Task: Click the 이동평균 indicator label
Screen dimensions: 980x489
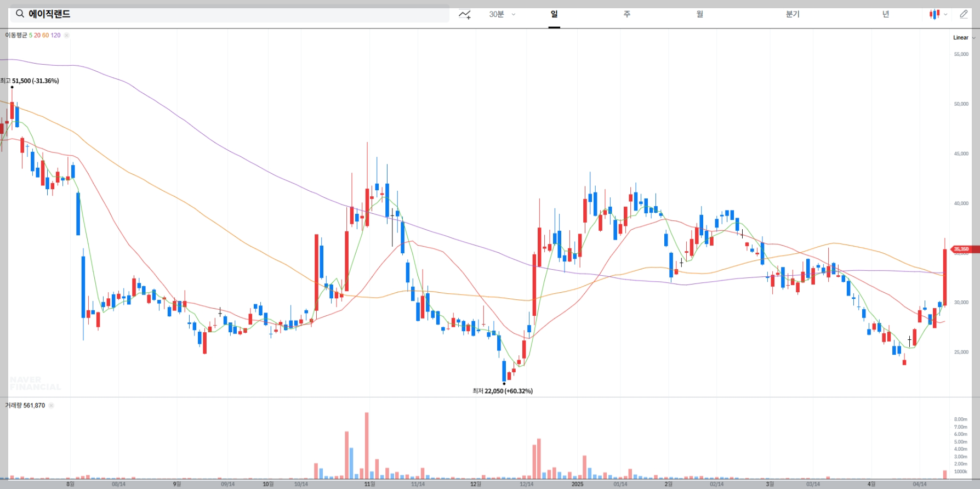Action: (16, 35)
